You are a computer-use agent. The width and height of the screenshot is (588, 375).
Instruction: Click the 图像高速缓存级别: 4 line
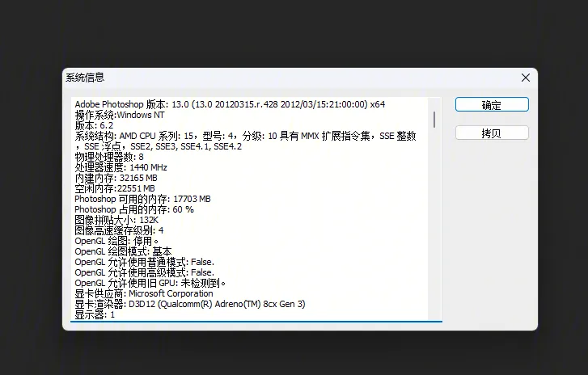click(x=119, y=230)
